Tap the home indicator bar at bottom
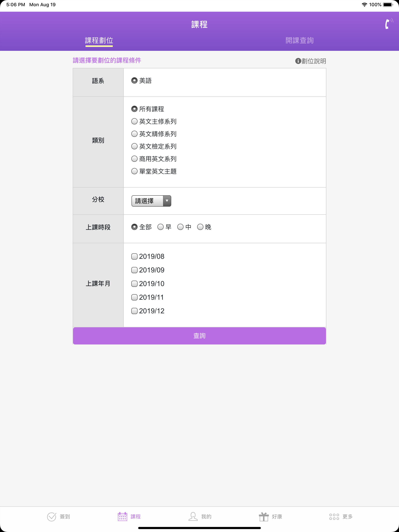The height and width of the screenshot is (532, 399). (199, 528)
